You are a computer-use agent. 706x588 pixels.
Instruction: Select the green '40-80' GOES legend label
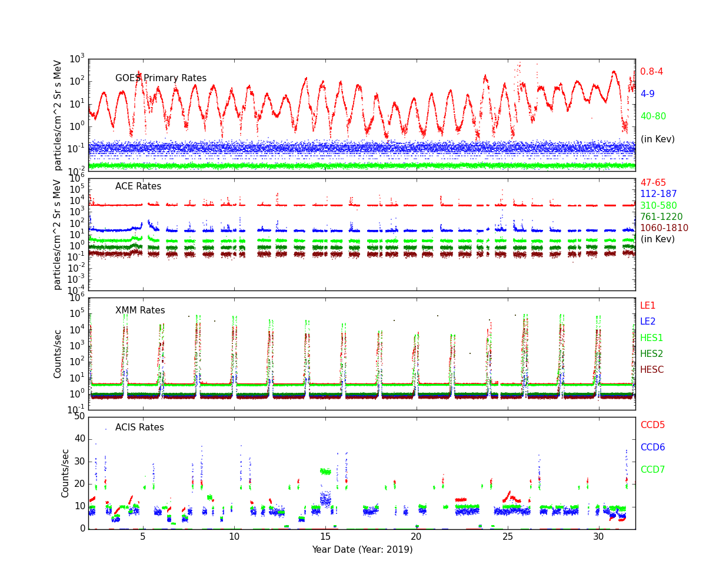click(653, 116)
